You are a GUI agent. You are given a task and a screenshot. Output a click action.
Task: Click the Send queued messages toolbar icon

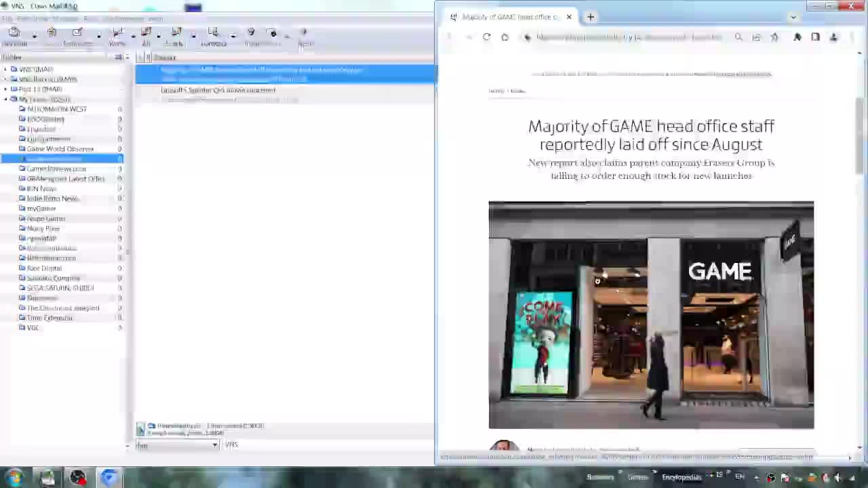(x=52, y=36)
